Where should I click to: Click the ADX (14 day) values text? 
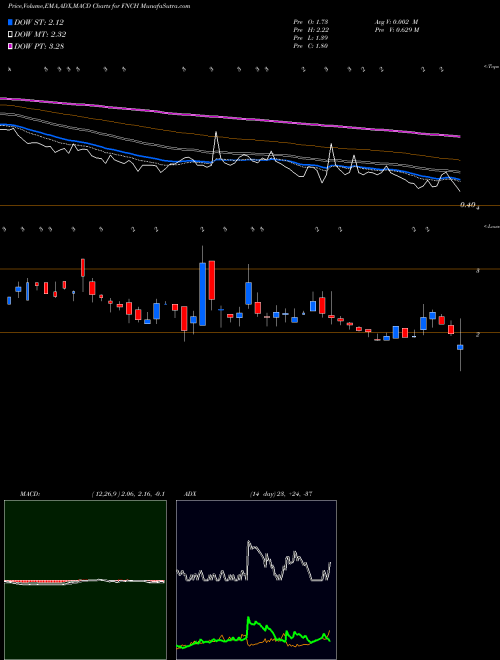[x=281, y=494]
